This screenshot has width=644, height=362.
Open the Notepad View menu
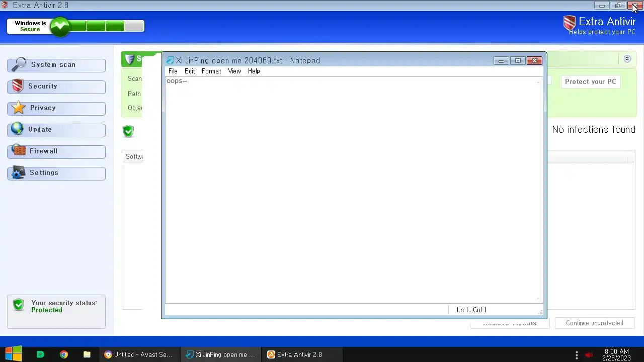click(x=234, y=71)
